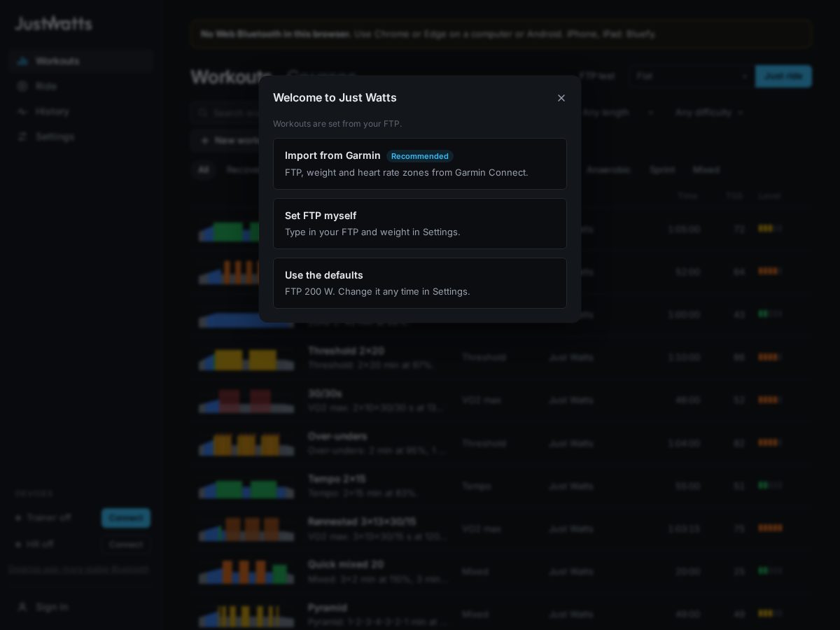Select the Set FTP myself option
Viewport: 840px width, 630px height.
click(x=420, y=223)
